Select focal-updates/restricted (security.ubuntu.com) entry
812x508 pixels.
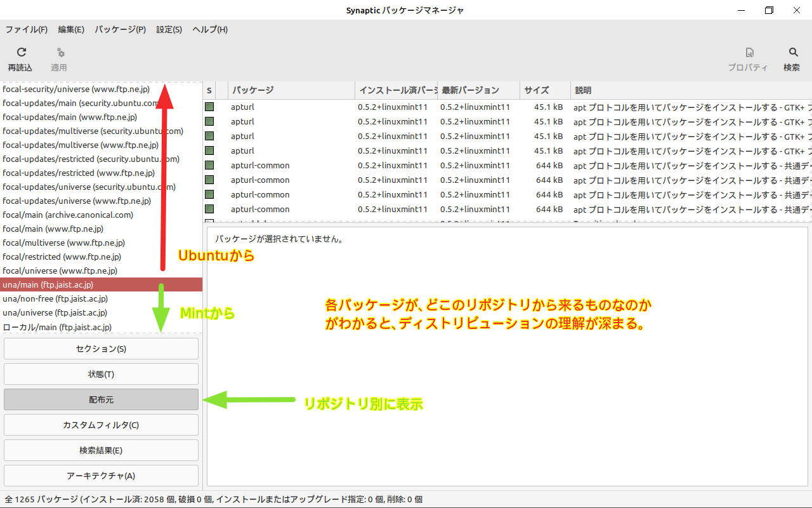click(x=101, y=159)
